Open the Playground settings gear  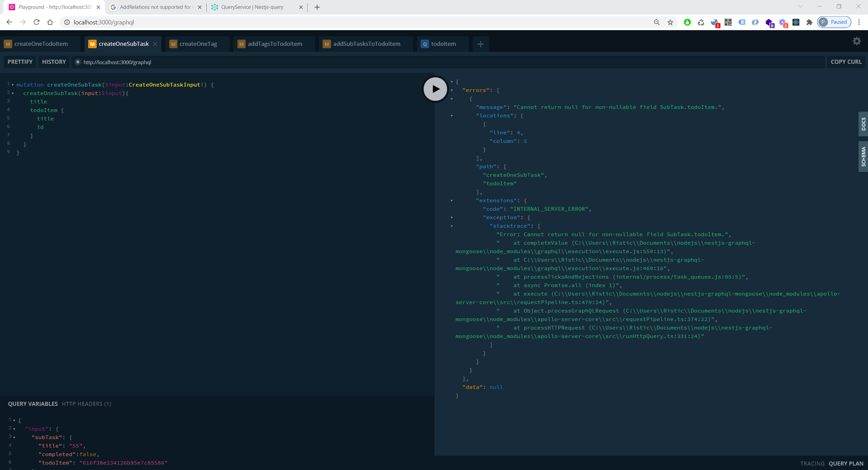tap(856, 41)
